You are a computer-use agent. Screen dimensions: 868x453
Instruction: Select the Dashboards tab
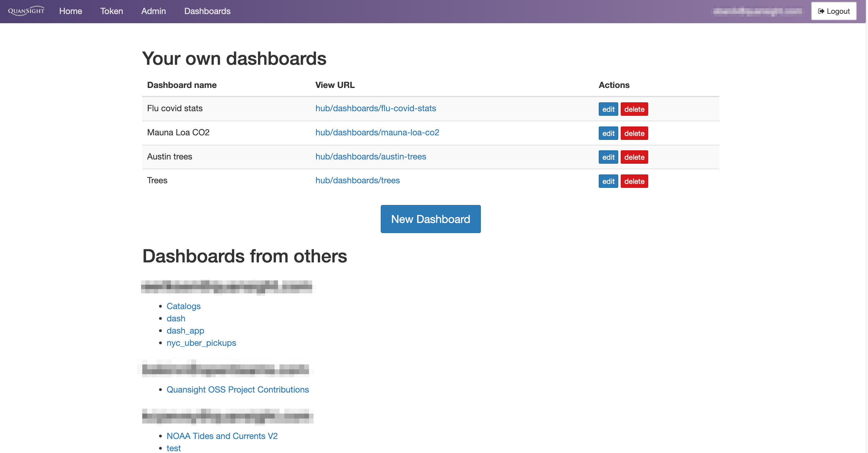coord(208,11)
